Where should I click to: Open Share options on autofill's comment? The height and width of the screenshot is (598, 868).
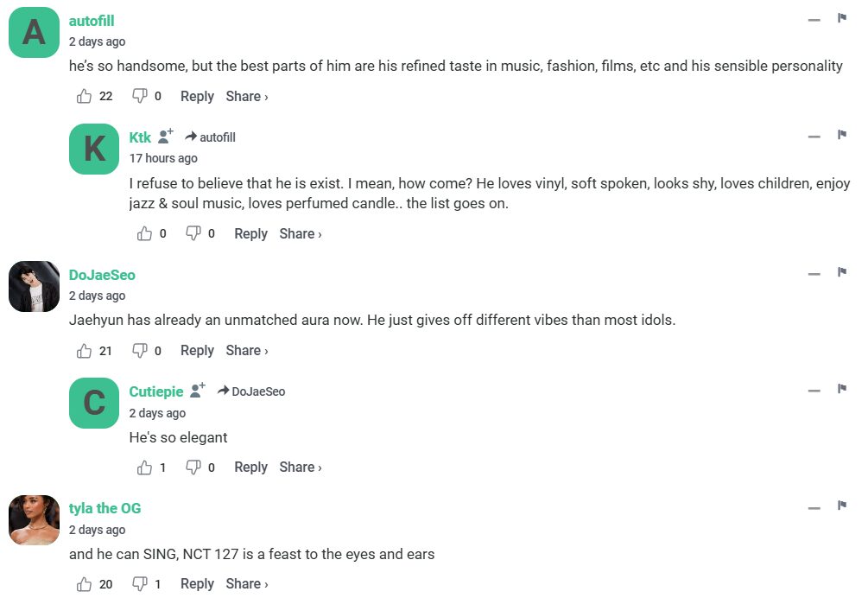click(x=246, y=96)
